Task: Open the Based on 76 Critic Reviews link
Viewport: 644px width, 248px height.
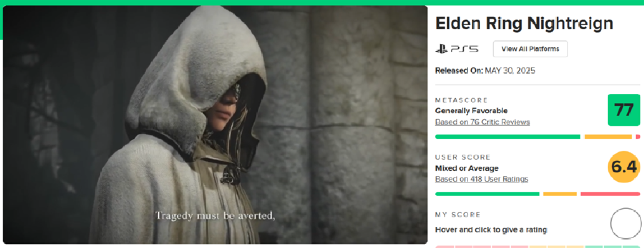Action: tap(483, 122)
